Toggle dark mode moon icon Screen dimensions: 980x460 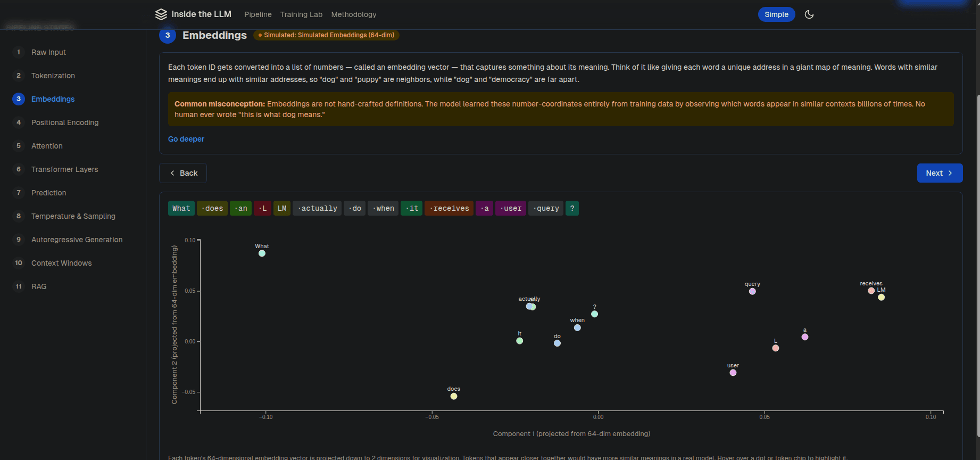809,14
